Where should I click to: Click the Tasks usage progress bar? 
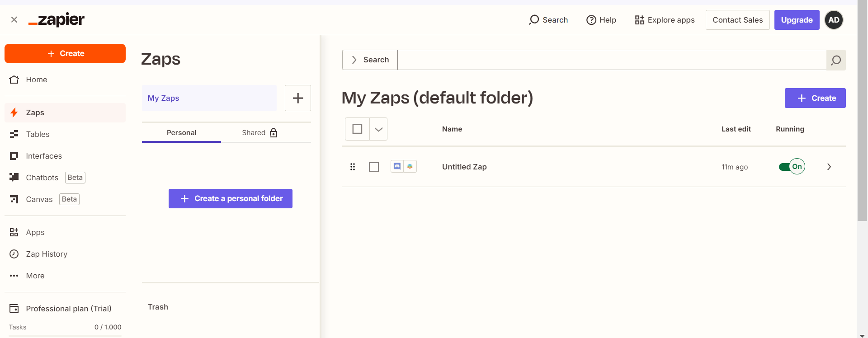(65, 336)
